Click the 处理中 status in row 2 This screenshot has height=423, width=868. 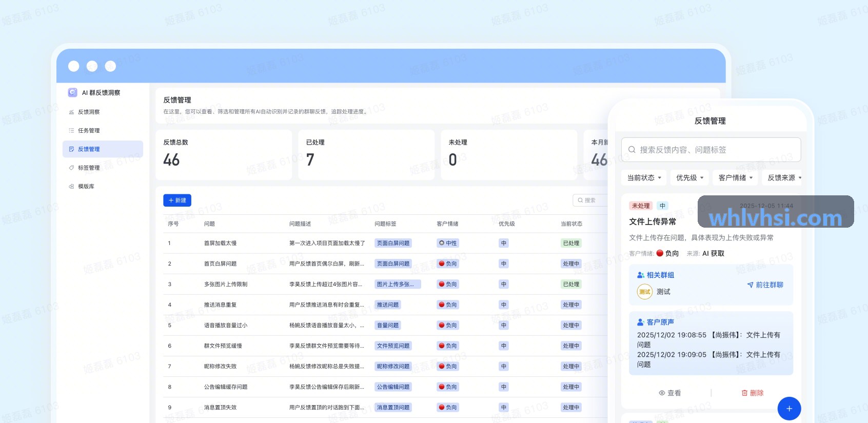(x=571, y=264)
